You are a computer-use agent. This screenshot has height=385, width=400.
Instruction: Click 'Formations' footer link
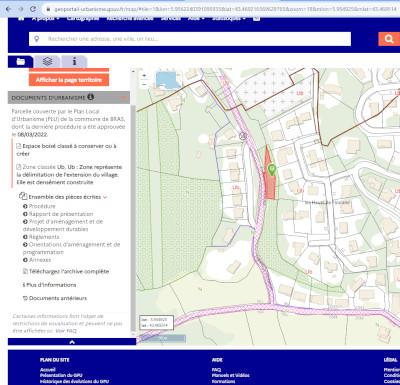223,381
